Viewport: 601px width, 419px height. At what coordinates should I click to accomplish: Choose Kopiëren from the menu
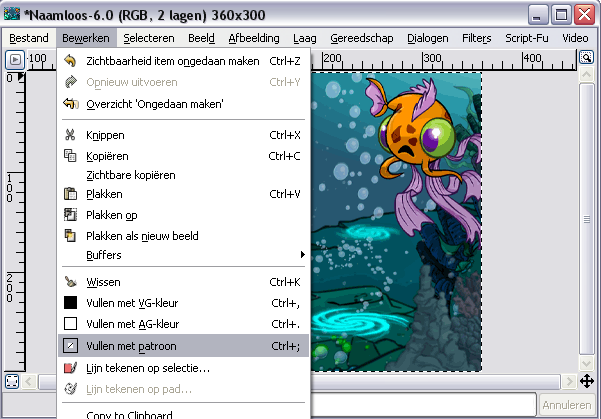tap(184, 156)
